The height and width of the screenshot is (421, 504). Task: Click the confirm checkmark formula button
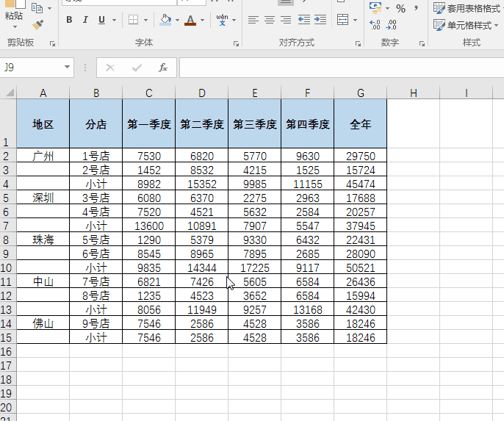(x=137, y=68)
